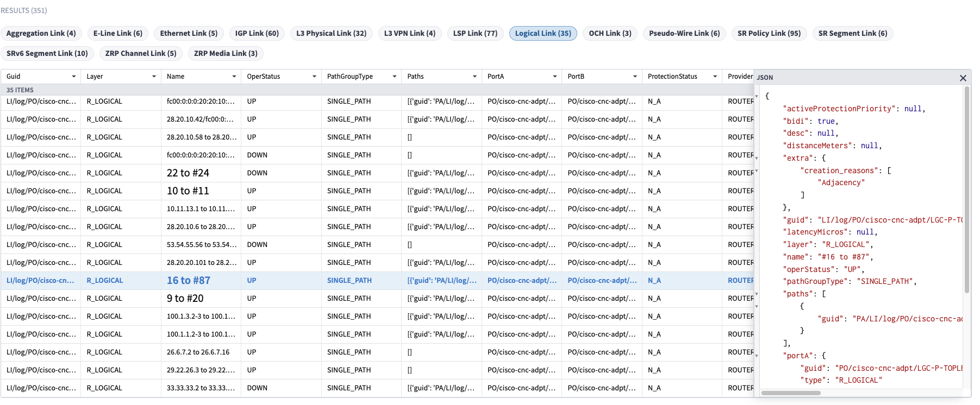The width and height of the screenshot is (980, 405).
Task: Click the "28.20.10.42/fc00:0:..." name cell
Action: (201, 119)
